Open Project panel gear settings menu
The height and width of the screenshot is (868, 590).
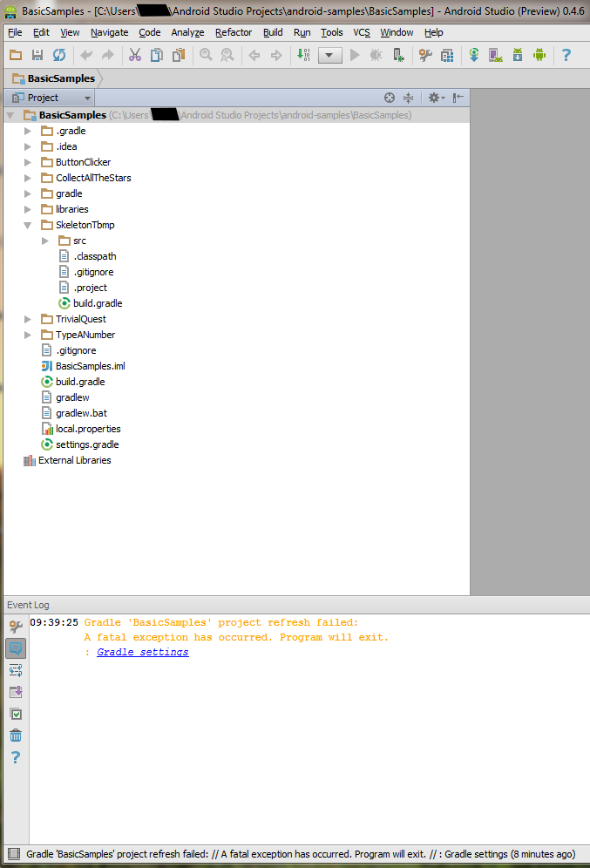pyautogui.click(x=437, y=98)
